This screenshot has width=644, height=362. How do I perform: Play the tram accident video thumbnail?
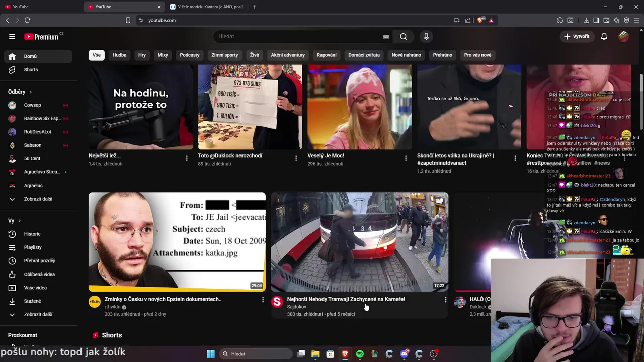coord(360,242)
